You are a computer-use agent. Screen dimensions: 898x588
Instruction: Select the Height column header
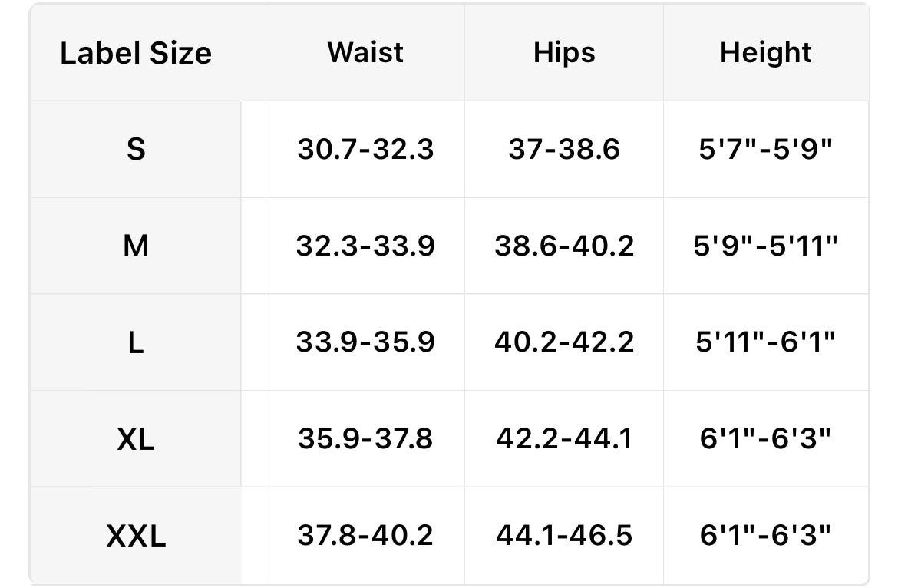[765, 52]
